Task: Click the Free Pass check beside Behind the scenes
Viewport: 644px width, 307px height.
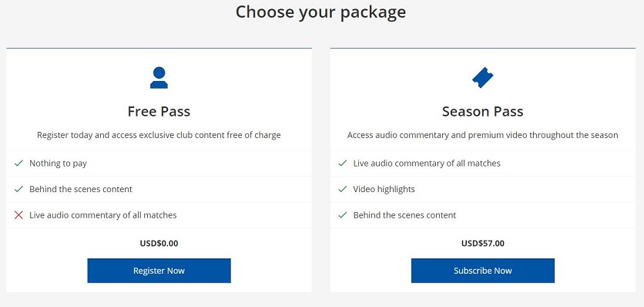Action: [18, 189]
